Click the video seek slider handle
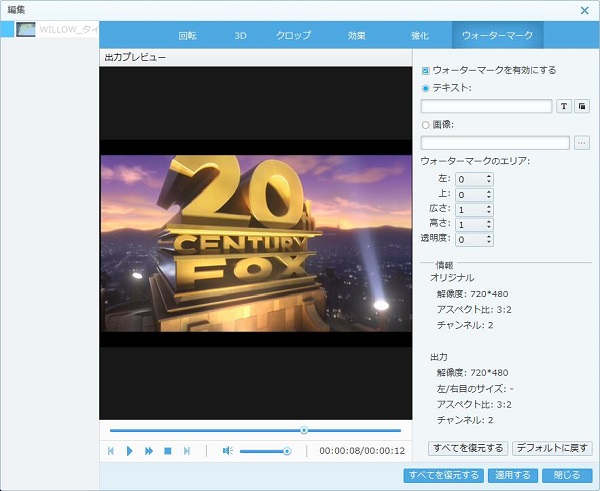600x491 pixels. click(304, 430)
